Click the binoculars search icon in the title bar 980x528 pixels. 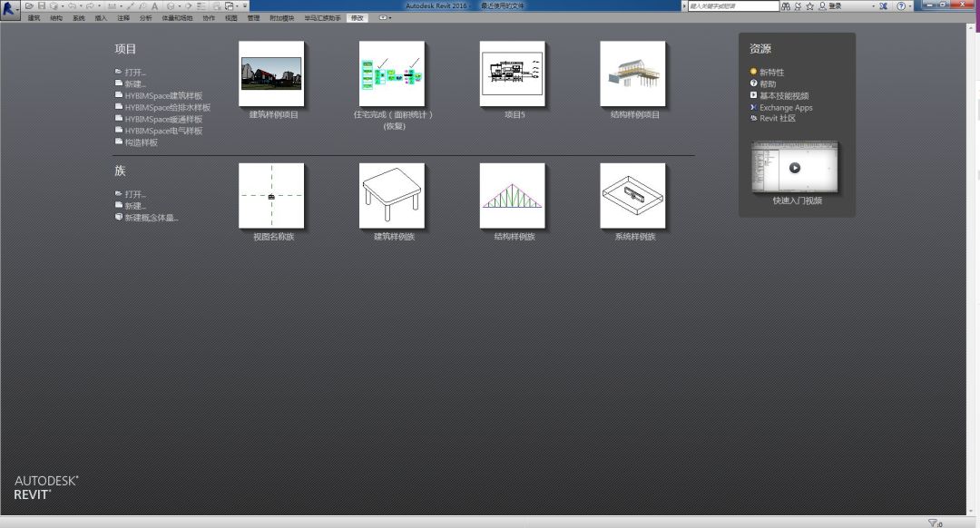click(x=786, y=5)
